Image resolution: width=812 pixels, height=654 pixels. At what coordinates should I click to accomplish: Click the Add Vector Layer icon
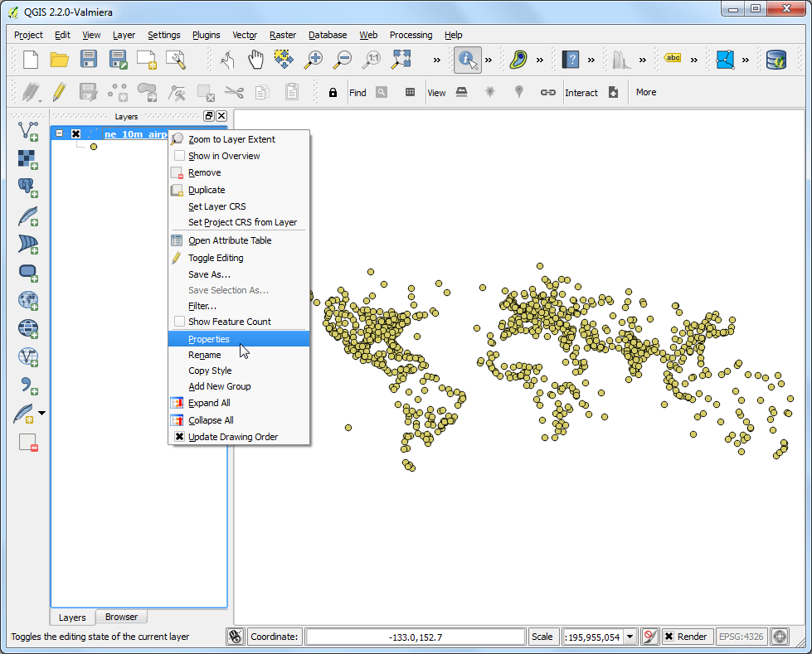pyautogui.click(x=28, y=132)
